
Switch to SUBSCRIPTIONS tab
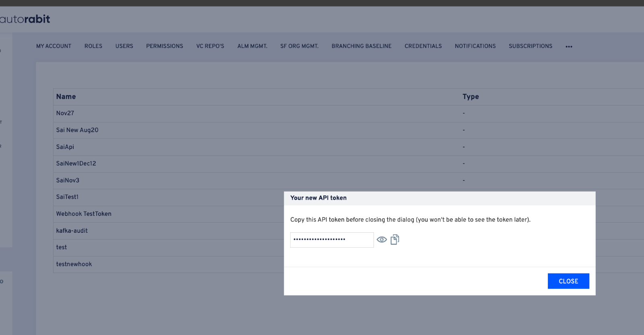(530, 46)
